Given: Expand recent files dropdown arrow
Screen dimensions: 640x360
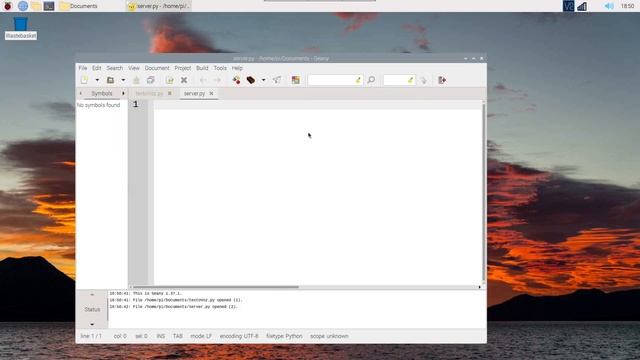Looking at the screenshot, I should coord(123,80).
